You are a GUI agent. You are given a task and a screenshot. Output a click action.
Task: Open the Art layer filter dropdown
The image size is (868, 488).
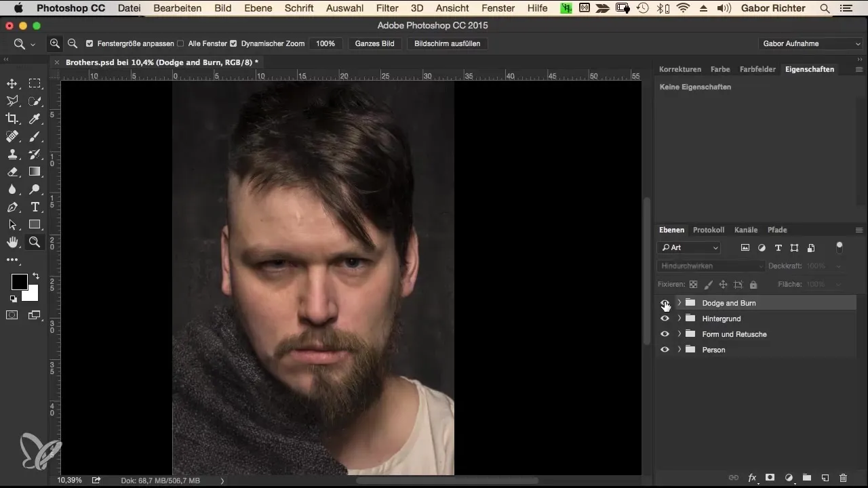[690, 248]
